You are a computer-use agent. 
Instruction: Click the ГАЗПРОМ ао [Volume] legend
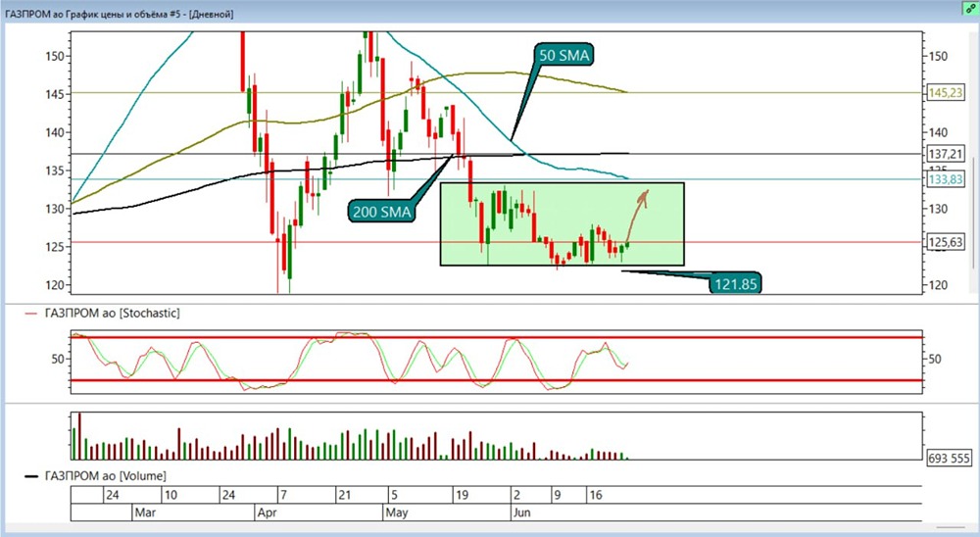pyautogui.click(x=106, y=476)
